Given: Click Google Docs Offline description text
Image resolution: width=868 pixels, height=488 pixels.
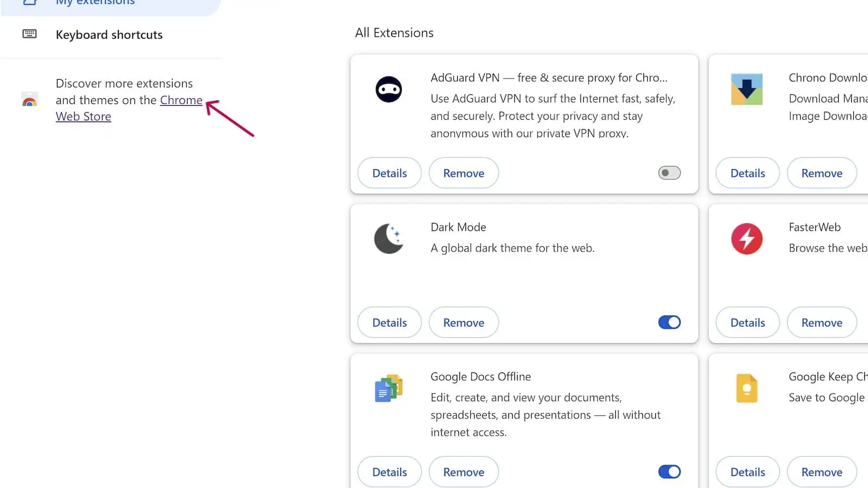Looking at the screenshot, I should (546, 415).
